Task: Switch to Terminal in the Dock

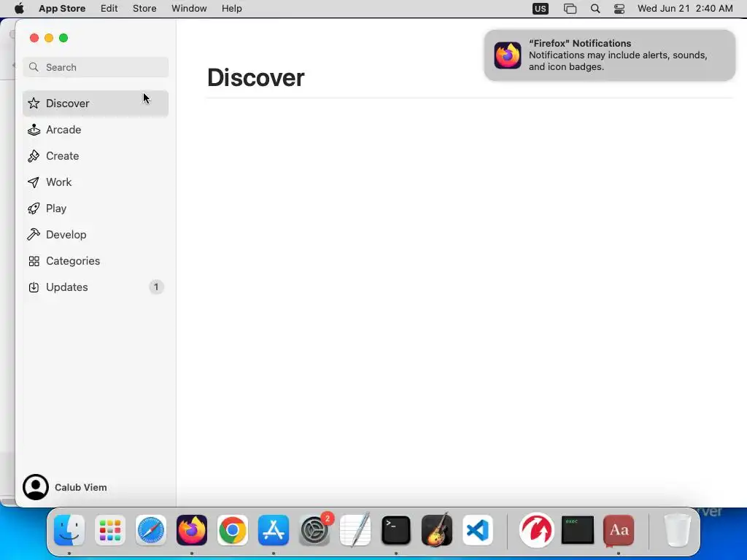Action: pos(396,530)
